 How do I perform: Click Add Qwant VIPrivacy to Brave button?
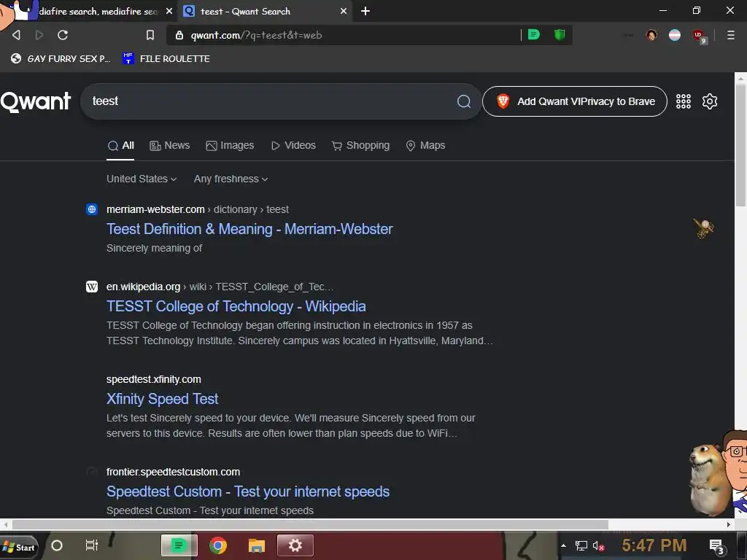(575, 101)
